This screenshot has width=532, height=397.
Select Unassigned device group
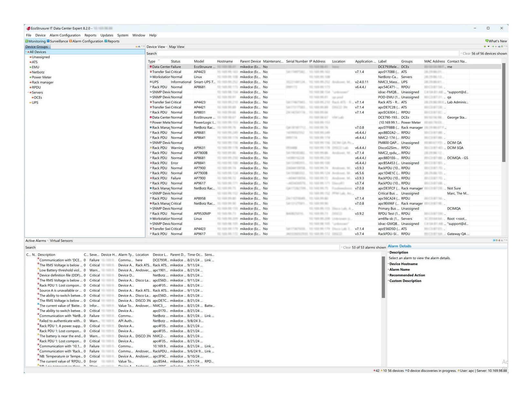click(41, 57)
